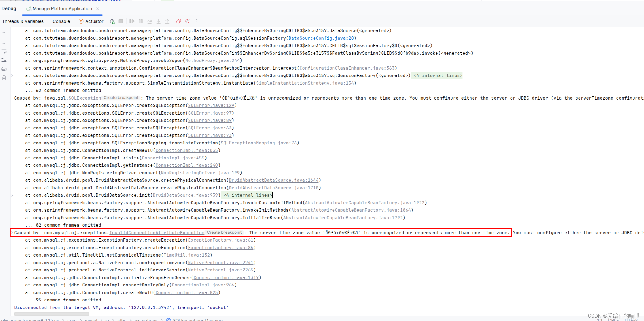Open ConnectionImpl.java:835 link

tap(186, 150)
